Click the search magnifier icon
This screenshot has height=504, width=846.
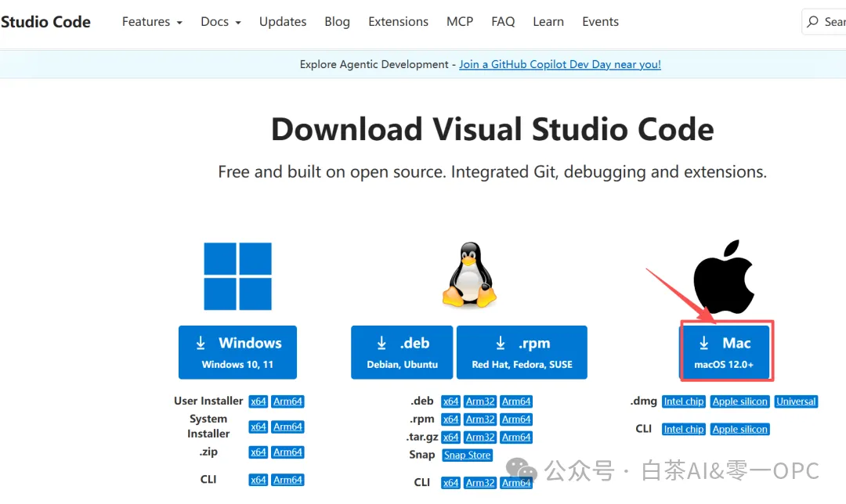812,22
